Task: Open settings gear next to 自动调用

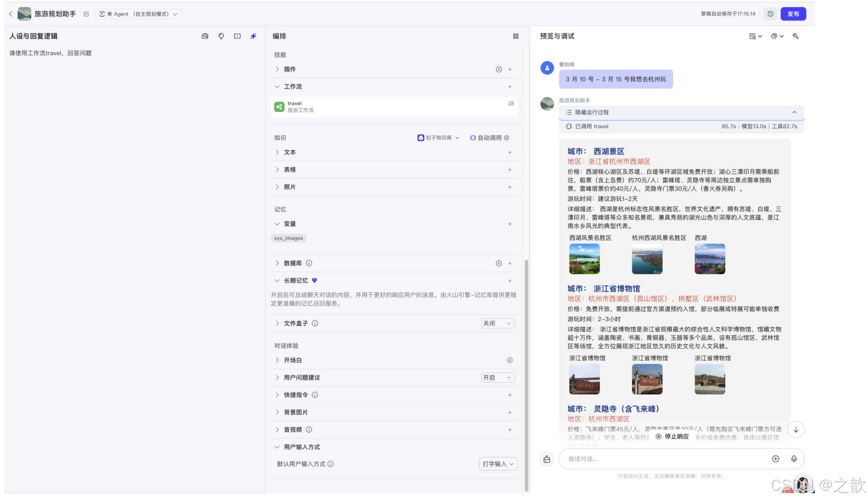Action: pos(506,138)
